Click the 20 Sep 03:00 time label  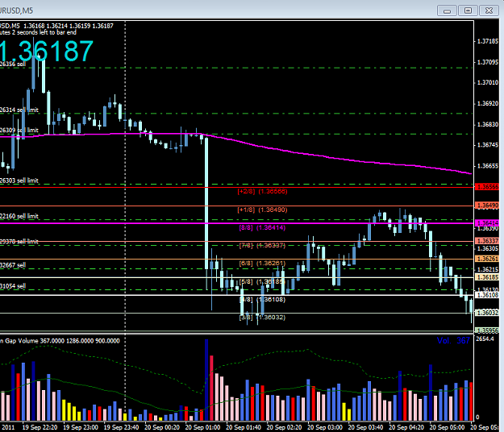pyautogui.click(x=325, y=427)
